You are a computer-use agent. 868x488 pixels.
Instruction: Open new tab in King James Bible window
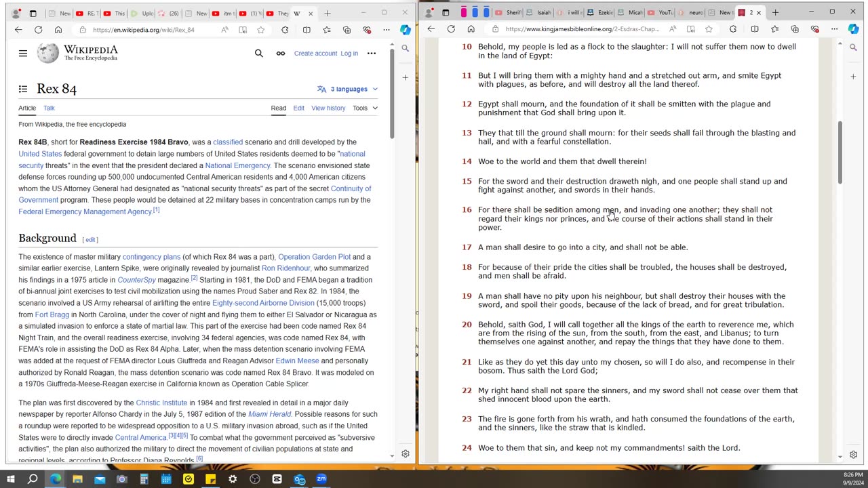click(775, 12)
